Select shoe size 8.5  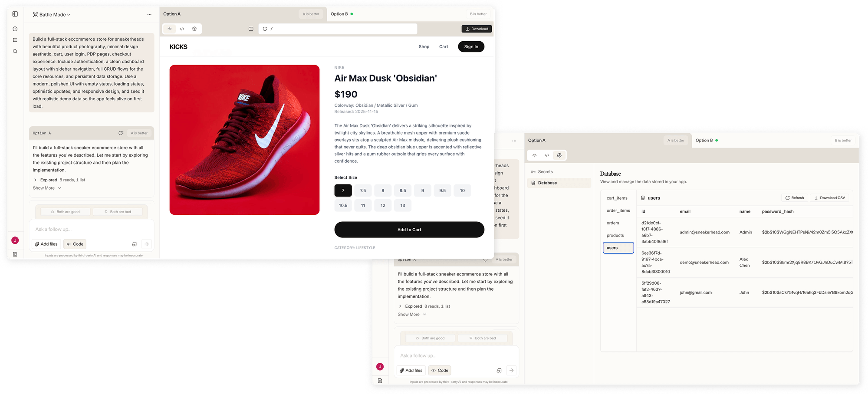[x=403, y=190]
